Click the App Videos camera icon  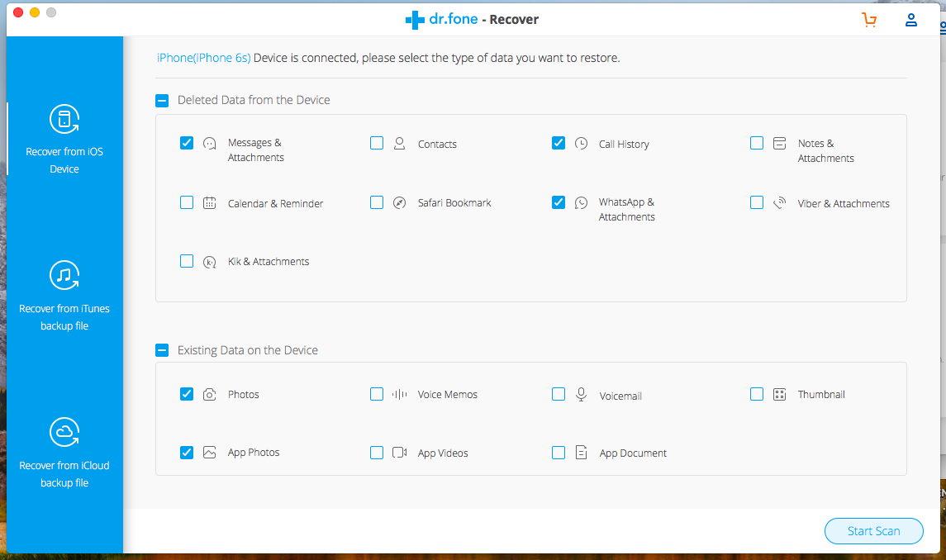coord(399,453)
